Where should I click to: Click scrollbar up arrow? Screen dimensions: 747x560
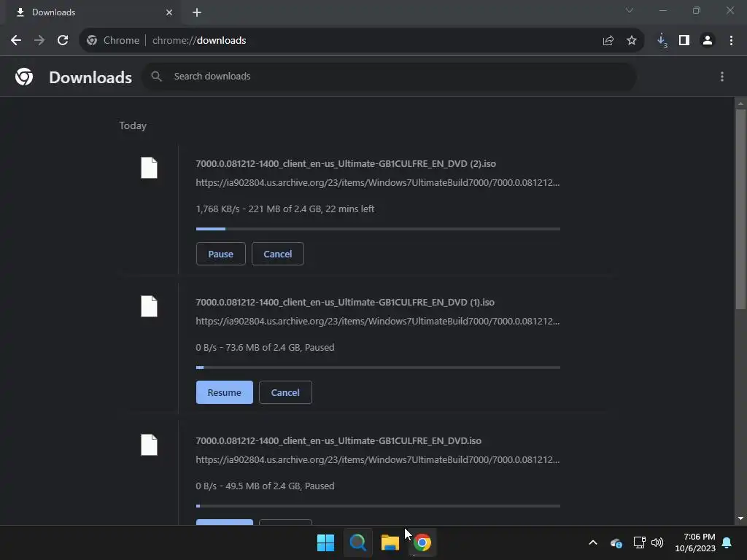(740, 104)
